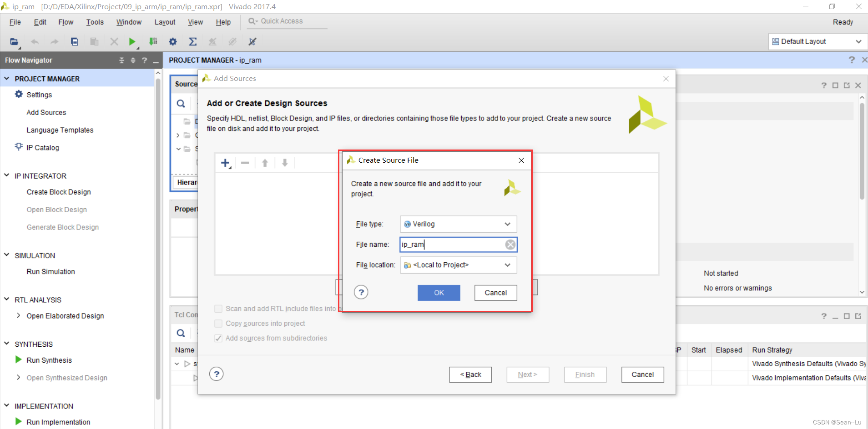The width and height of the screenshot is (868, 429).
Task: Open Language Templates
Action: pos(60,130)
